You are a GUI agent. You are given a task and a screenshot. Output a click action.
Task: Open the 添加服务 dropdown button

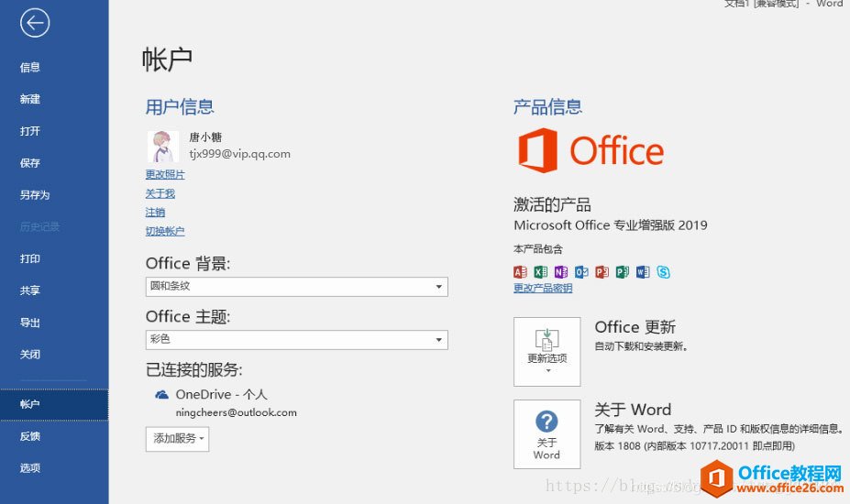pyautogui.click(x=177, y=439)
